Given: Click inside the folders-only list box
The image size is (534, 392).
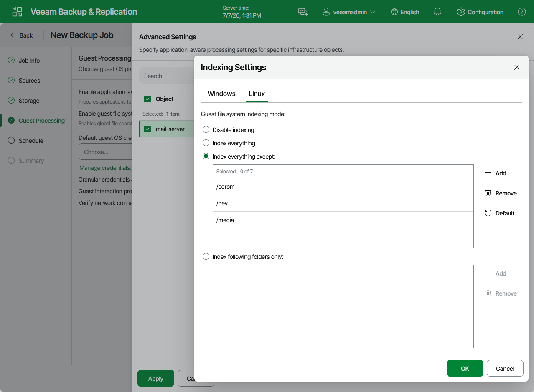Looking at the screenshot, I should (x=343, y=306).
